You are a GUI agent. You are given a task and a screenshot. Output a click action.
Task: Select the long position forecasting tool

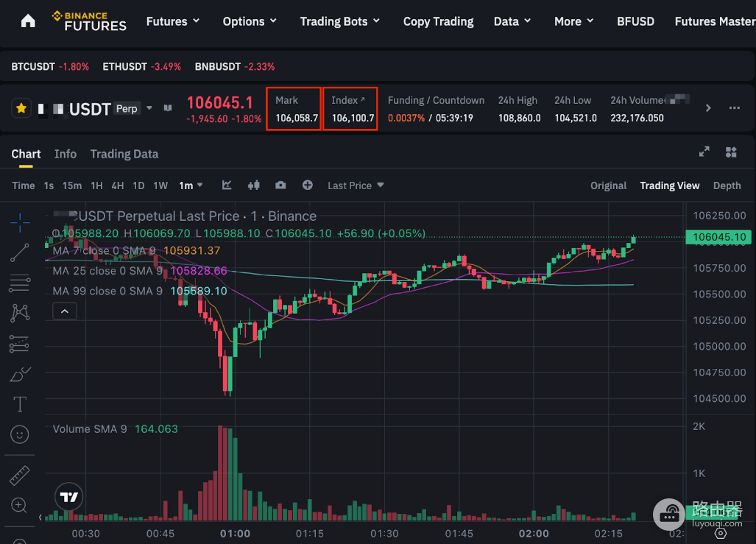[x=20, y=344]
